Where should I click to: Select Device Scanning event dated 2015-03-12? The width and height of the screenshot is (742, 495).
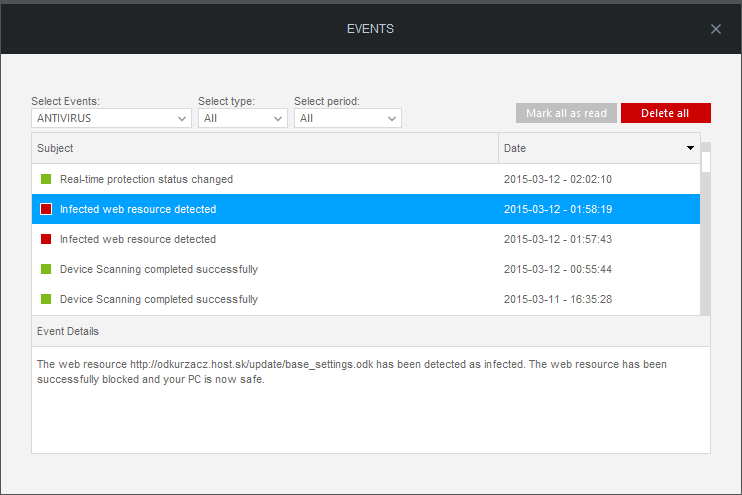(x=366, y=269)
